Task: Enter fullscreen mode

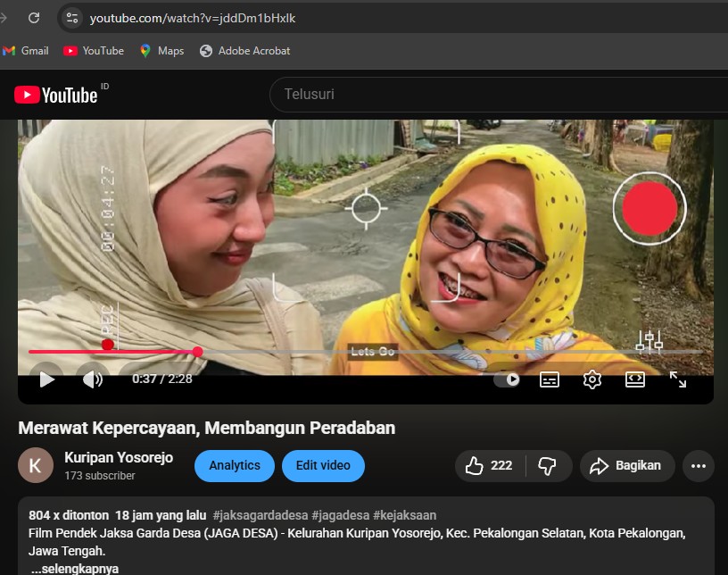Action: [x=678, y=379]
